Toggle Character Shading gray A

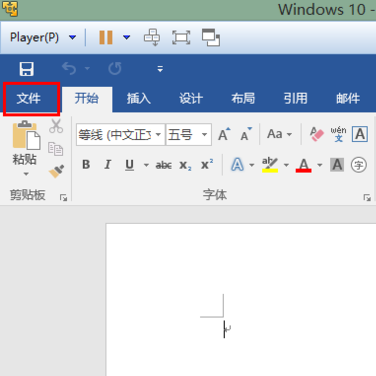click(x=337, y=165)
